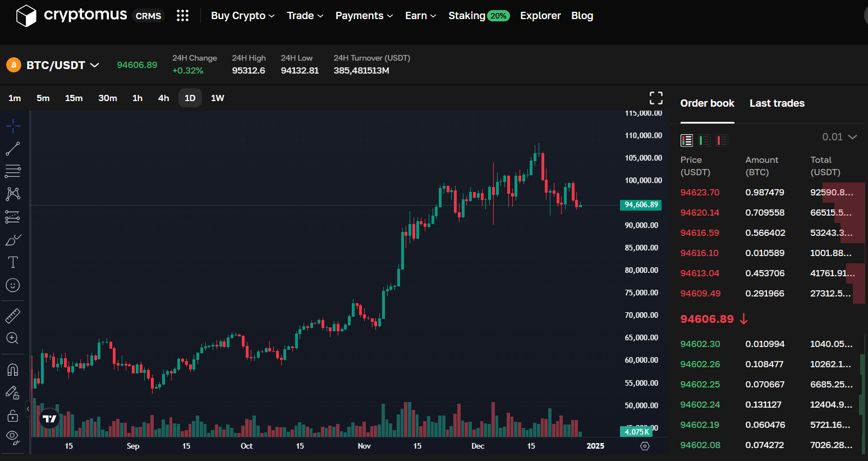Activate the zoom in tool

click(x=13, y=338)
